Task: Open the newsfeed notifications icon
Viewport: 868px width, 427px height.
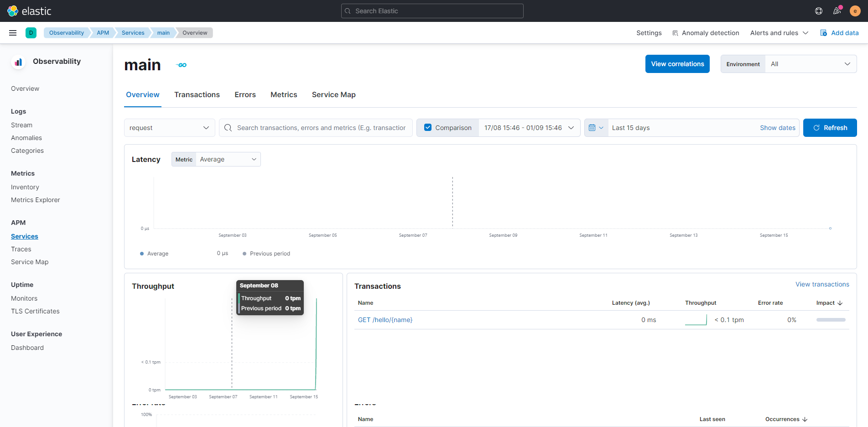Action: click(x=837, y=11)
